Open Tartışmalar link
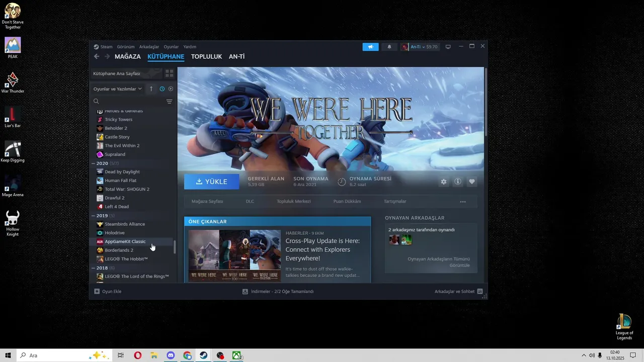This screenshot has width=644, height=362. 395,201
